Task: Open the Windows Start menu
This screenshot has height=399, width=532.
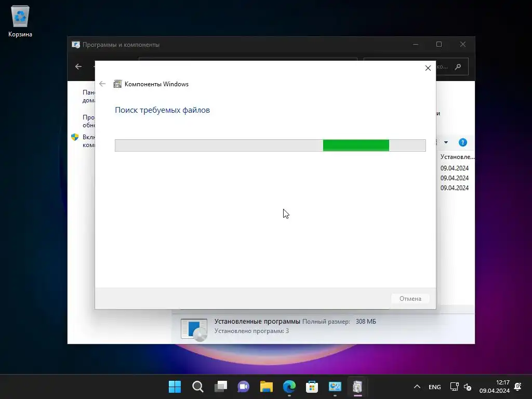Action: 175,387
